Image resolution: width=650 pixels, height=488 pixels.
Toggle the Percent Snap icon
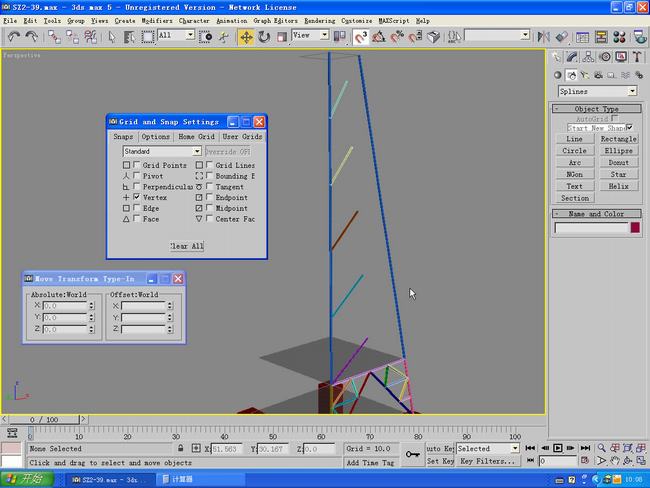point(397,37)
